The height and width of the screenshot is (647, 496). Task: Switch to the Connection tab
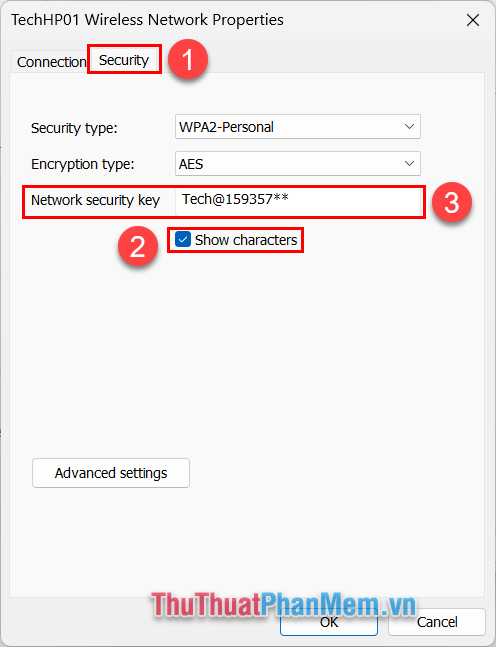[x=50, y=62]
